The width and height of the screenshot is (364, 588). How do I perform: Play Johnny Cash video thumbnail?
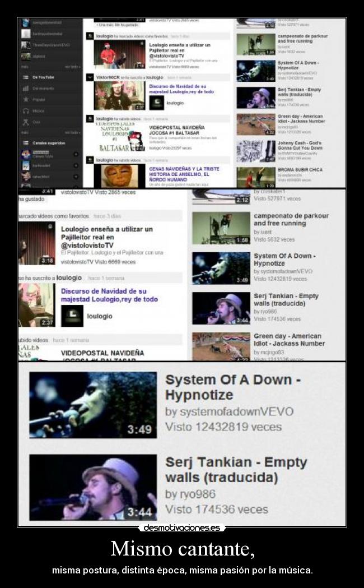click(x=256, y=151)
